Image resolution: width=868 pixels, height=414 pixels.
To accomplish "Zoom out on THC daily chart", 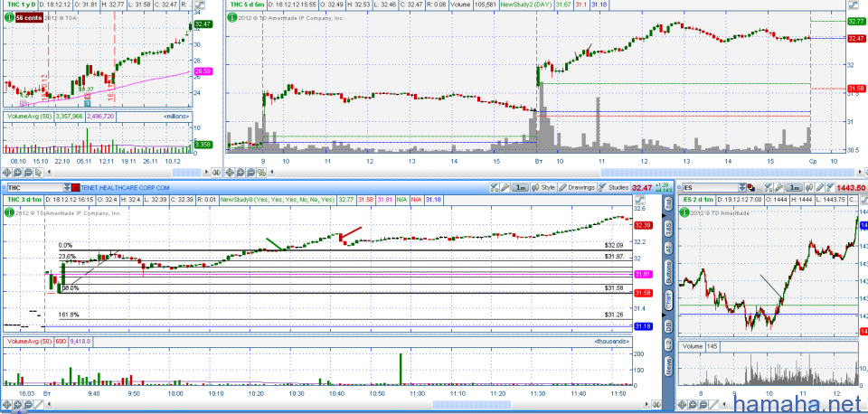I will 28,173.
